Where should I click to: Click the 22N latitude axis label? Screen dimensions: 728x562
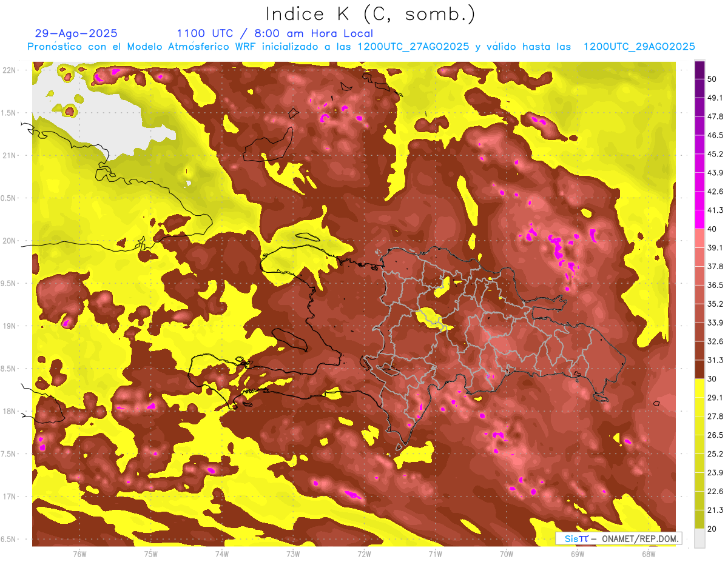[x=10, y=70]
